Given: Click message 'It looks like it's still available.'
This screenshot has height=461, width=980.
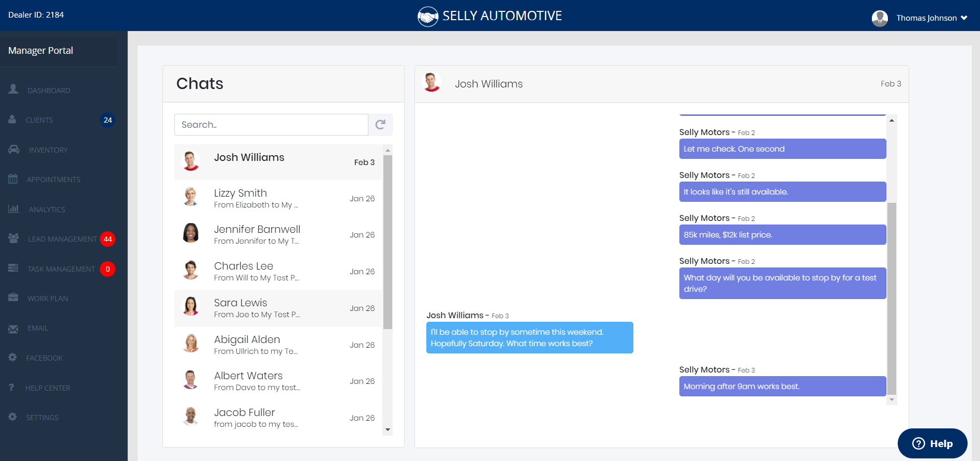Looking at the screenshot, I should [x=782, y=192].
